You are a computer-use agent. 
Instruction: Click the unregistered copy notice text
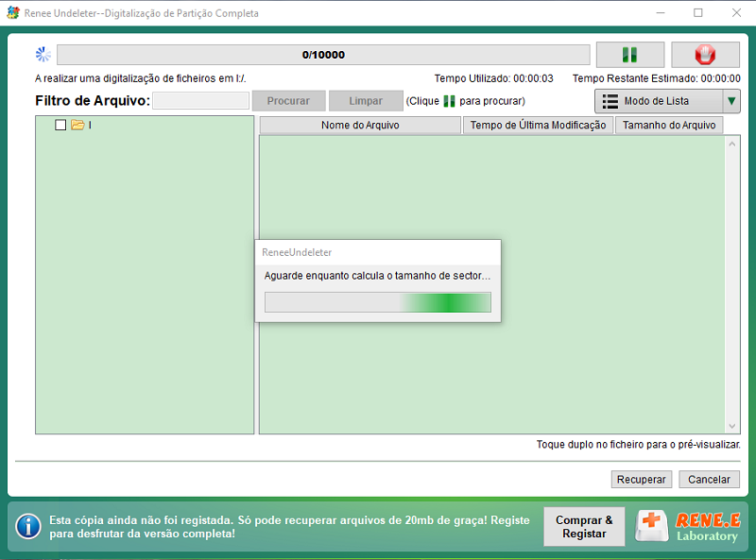click(x=289, y=527)
